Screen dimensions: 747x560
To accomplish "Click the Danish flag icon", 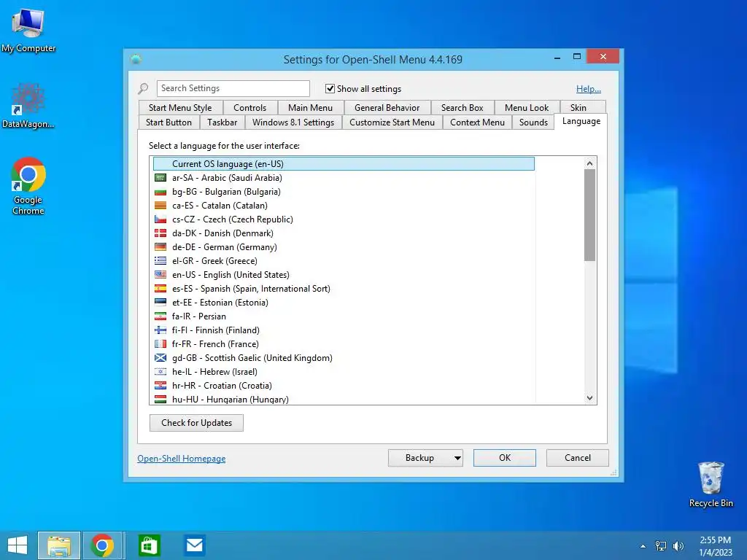I will click(160, 233).
